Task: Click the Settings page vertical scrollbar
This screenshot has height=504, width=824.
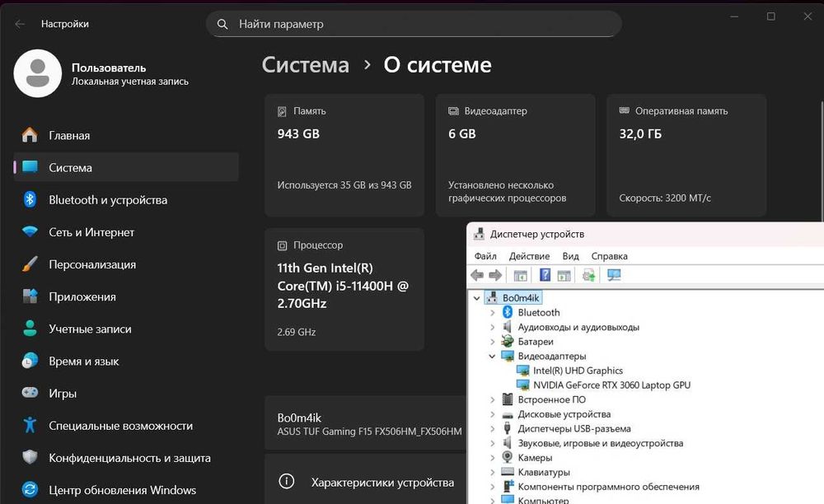Action: click(x=822, y=160)
